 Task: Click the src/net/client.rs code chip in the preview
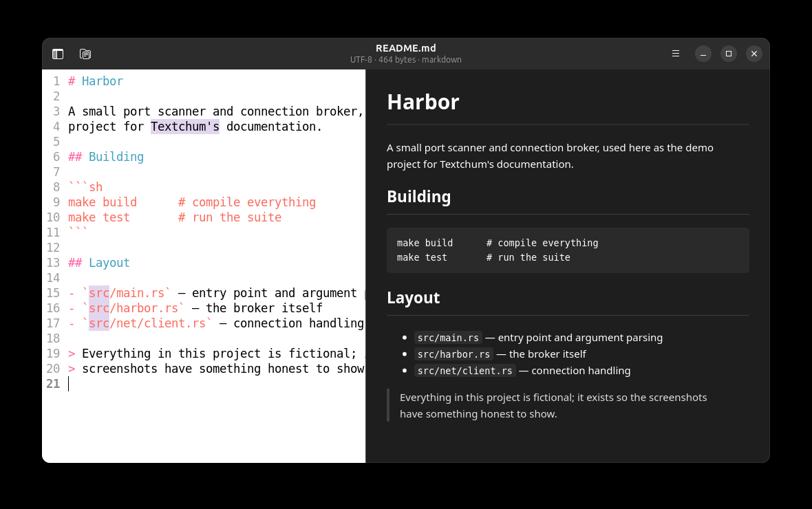click(x=465, y=371)
